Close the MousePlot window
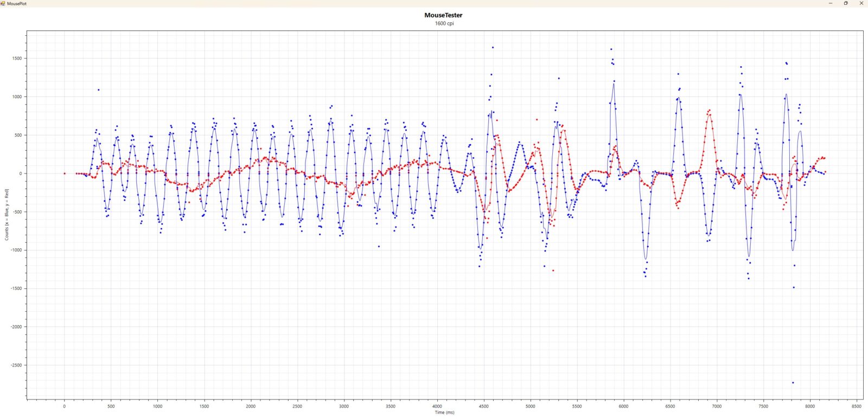Screen dimensions: 868x419 861,3
